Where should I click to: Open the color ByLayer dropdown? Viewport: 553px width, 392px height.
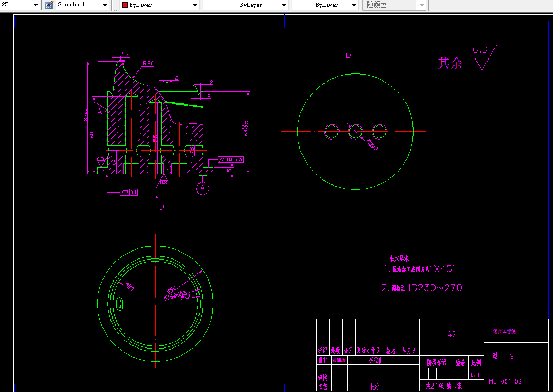(x=195, y=5)
